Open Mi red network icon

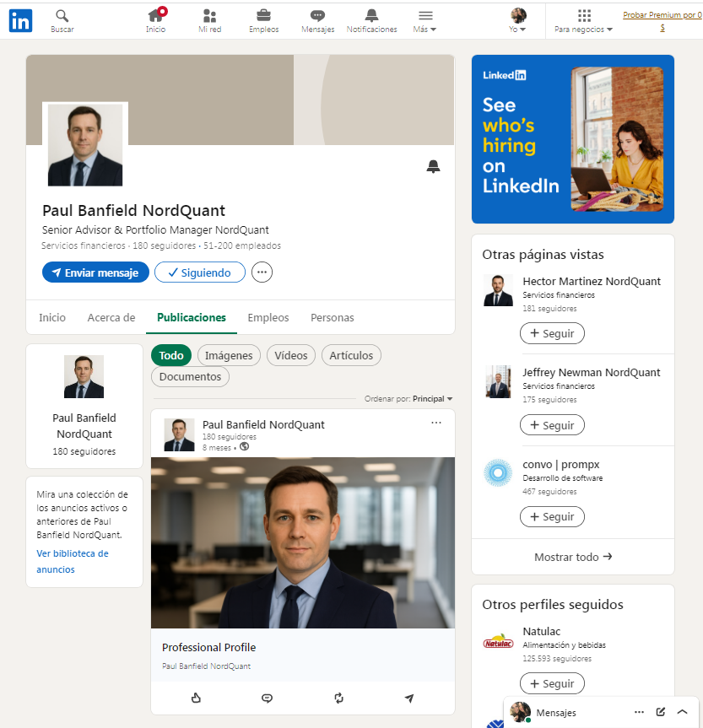209,21
